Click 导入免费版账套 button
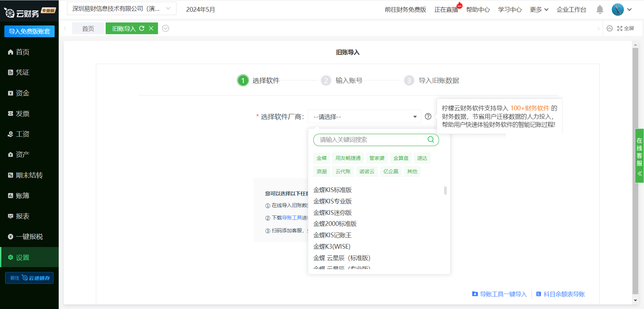644x309 pixels. [x=30, y=31]
